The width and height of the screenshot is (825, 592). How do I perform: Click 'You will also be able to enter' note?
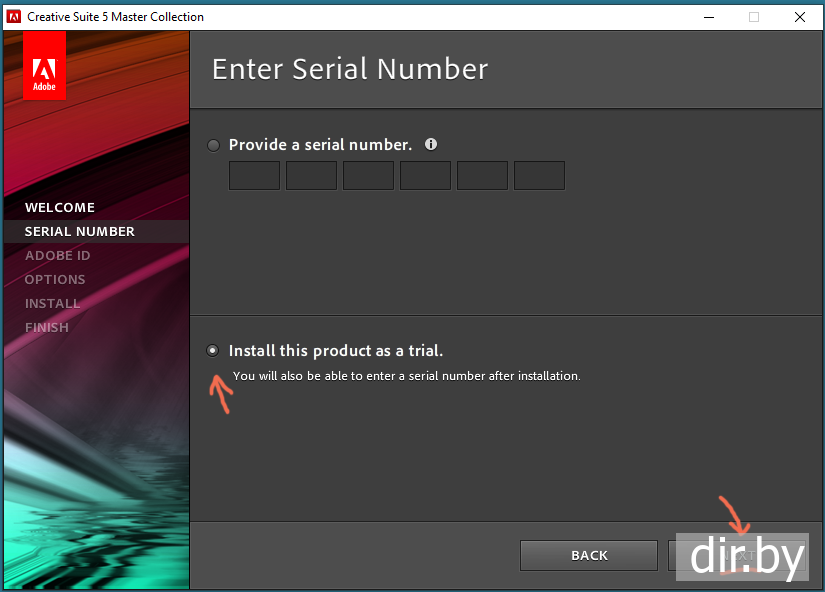407,376
